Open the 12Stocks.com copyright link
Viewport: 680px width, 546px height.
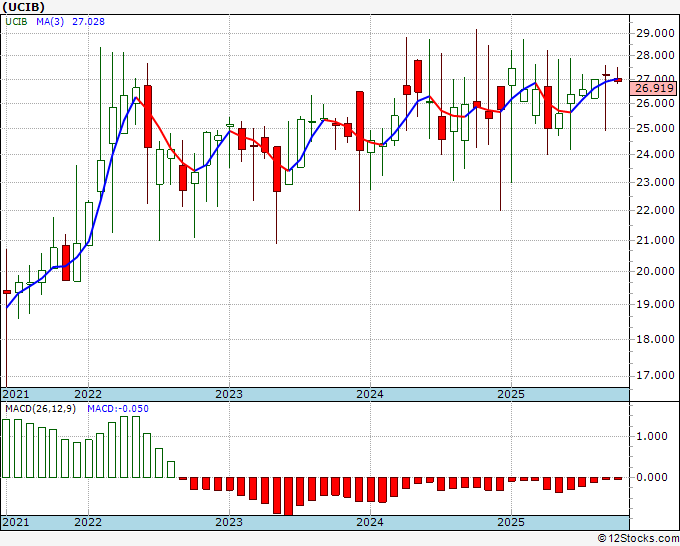point(638,539)
